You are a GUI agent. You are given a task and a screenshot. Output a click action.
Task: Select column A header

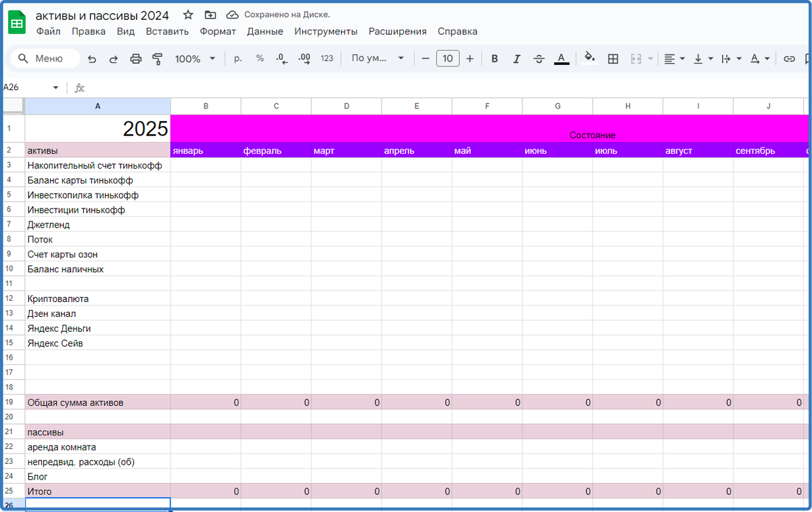(x=97, y=106)
